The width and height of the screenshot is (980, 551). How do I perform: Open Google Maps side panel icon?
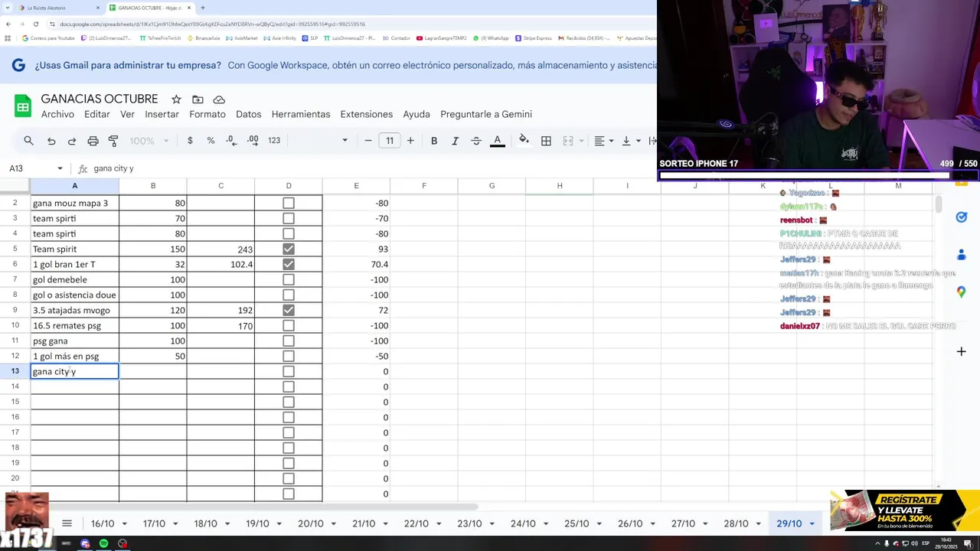(x=962, y=292)
